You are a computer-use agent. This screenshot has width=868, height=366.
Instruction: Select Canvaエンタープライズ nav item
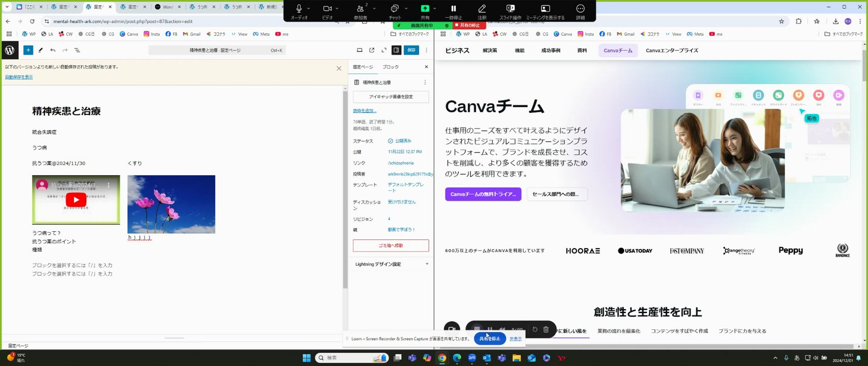coord(672,50)
